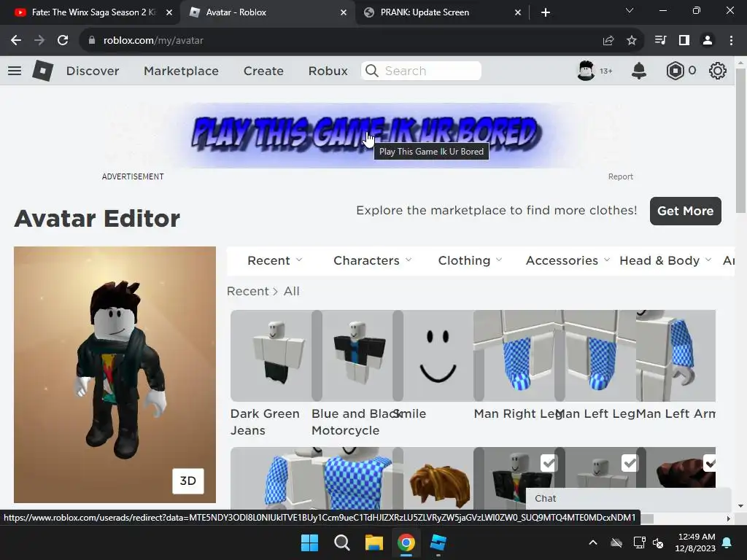This screenshot has width=747, height=560.
Task: Report the advertisement
Action: click(x=620, y=176)
